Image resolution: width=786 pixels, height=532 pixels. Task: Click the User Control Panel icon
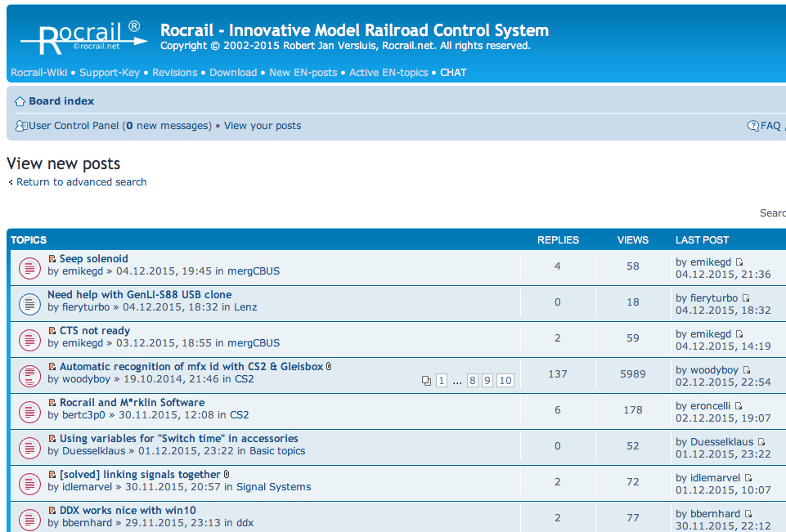coord(21,126)
